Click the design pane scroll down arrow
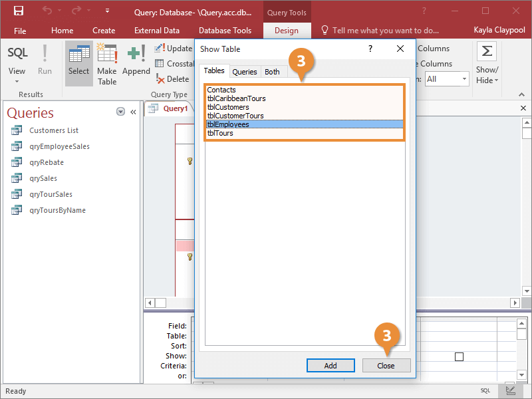The height and width of the screenshot is (399, 532). (x=527, y=291)
